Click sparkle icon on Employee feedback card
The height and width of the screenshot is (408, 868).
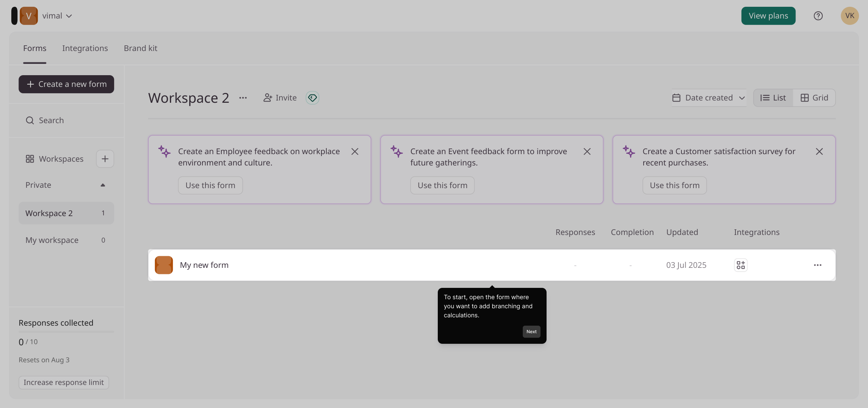164,151
